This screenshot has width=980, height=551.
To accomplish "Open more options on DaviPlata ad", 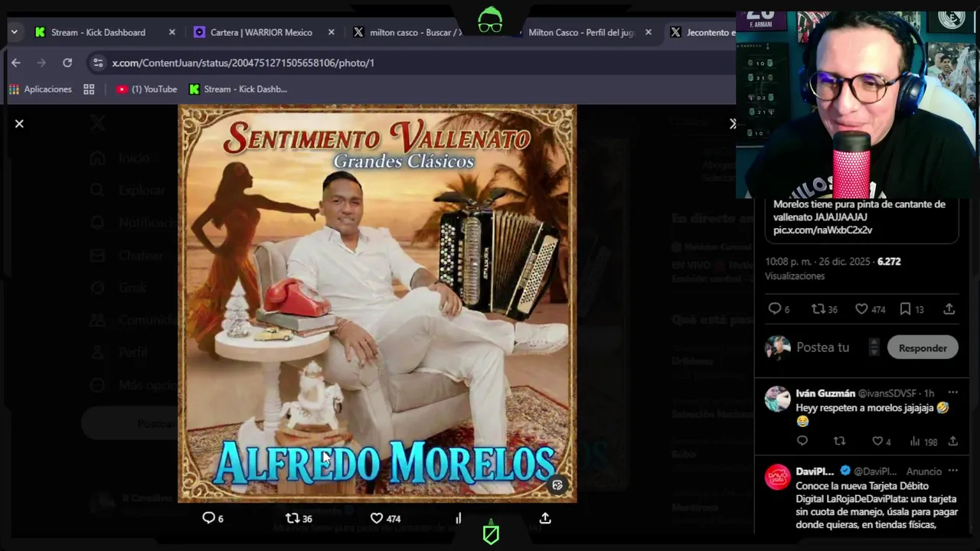I will click(952, 471).
